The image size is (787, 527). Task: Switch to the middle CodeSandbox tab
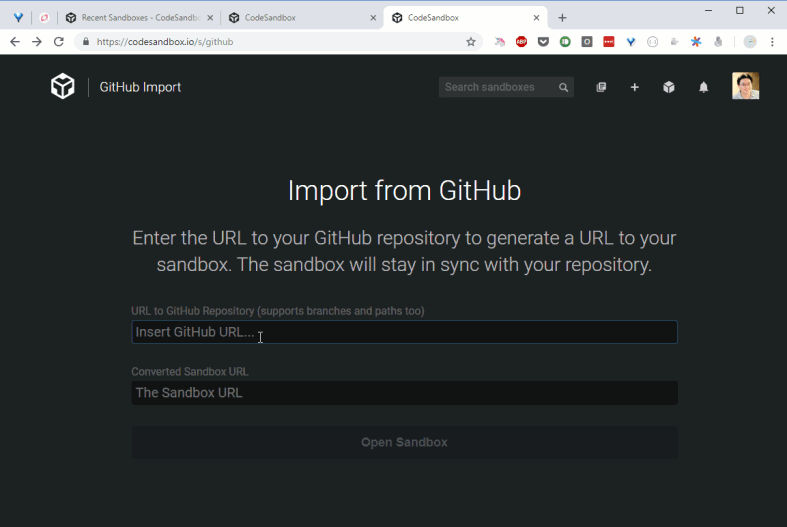[301, 18]
